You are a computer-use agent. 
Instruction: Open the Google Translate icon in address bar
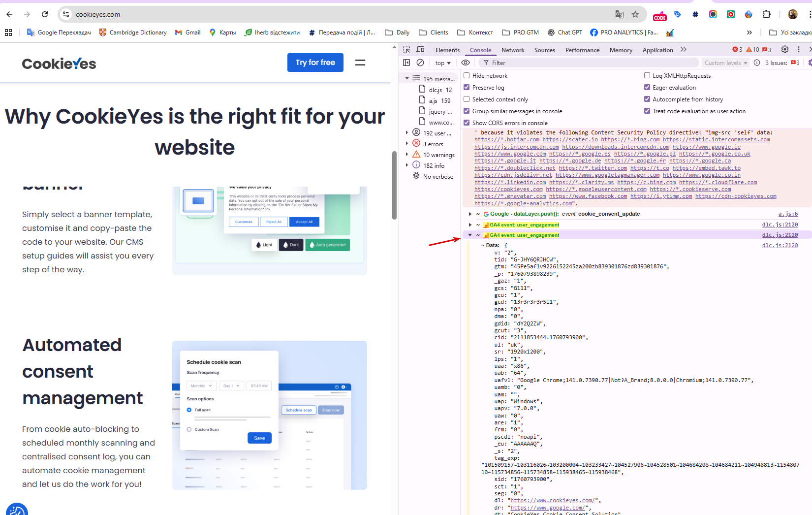point(620,14)
